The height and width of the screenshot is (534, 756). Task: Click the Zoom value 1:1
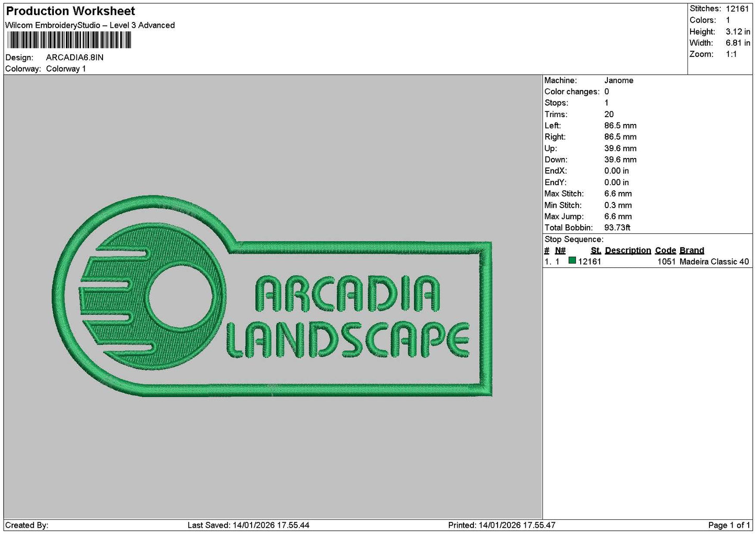731,54
